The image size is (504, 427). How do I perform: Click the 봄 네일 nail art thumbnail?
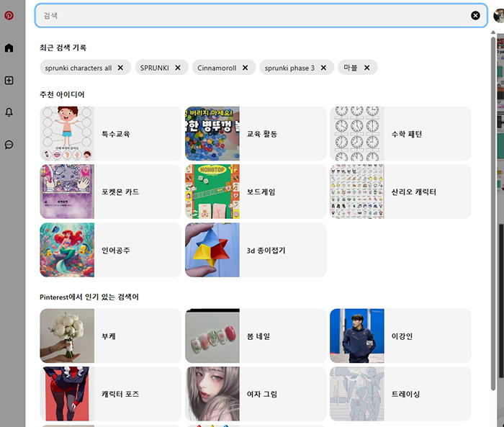212,336
